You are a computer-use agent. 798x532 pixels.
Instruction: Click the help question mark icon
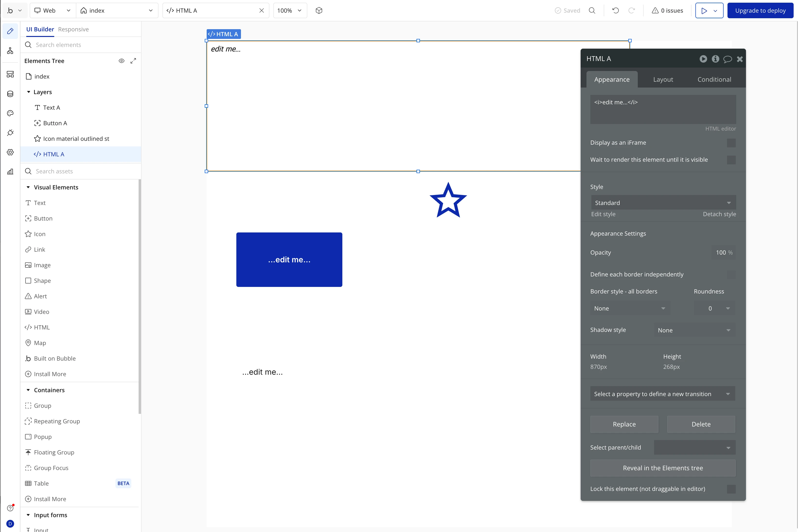(x=10, y=508)
